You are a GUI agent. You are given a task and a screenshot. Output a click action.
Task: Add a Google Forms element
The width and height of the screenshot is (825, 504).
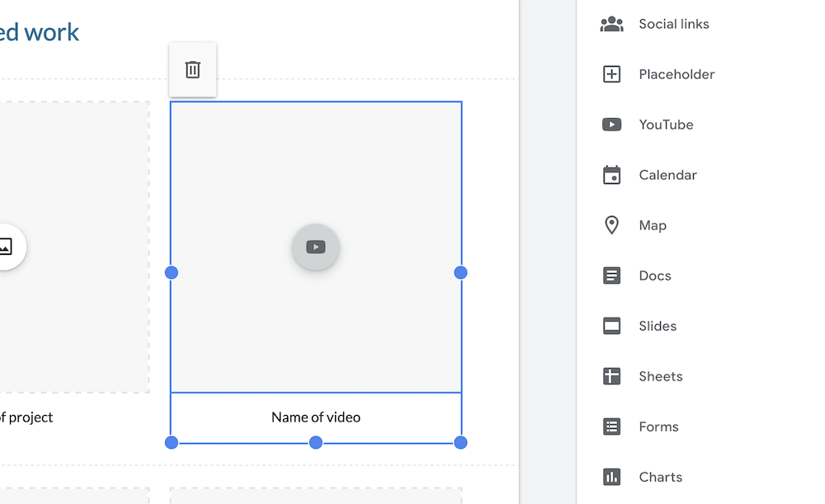click(x=658, y=426)
